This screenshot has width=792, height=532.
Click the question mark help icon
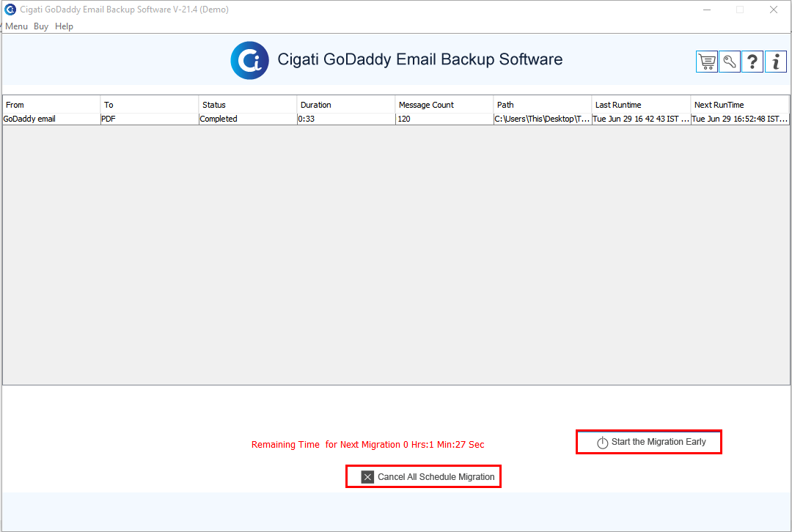pos(752,62)
